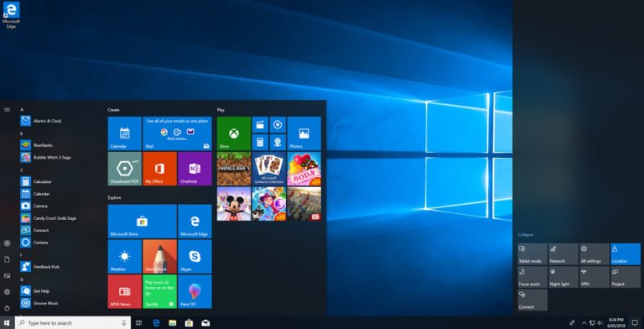The width and height of the screenshot is (644, 329).
Task: Select the Explore tile group header
Action: tap(115, 198)
